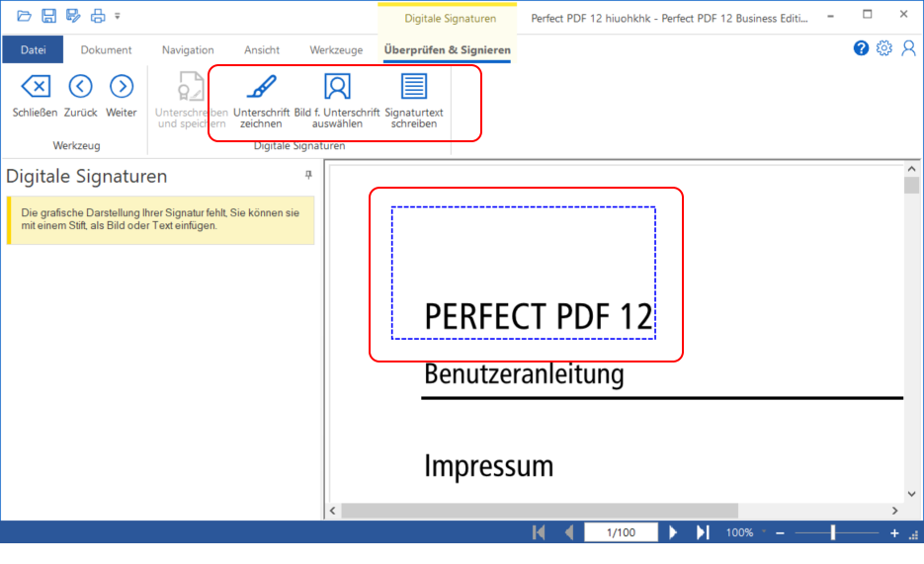This screenshot has width=924, height=564.
Task: Click the zoom slider handle
Action: pyautogui.click(x=833, y=532)
